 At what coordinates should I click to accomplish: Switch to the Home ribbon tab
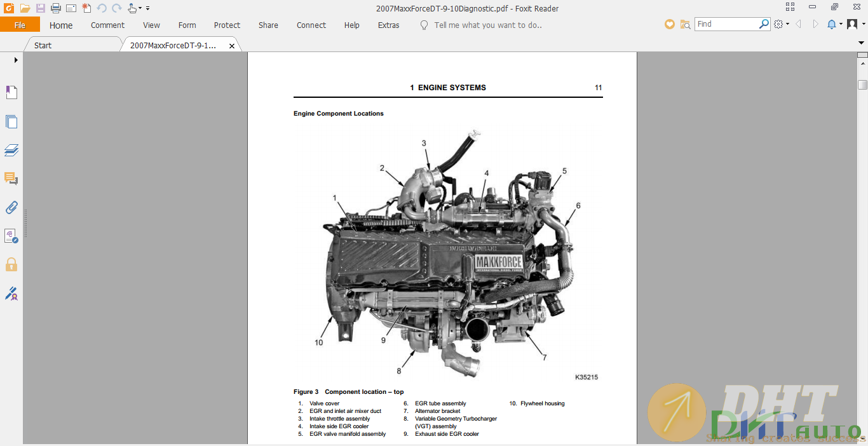(x=61, y=25)
